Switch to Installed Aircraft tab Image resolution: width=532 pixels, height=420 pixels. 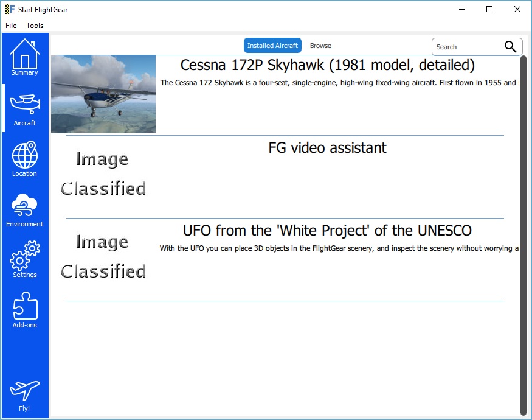pyautogui.click(x=272, y=46)
